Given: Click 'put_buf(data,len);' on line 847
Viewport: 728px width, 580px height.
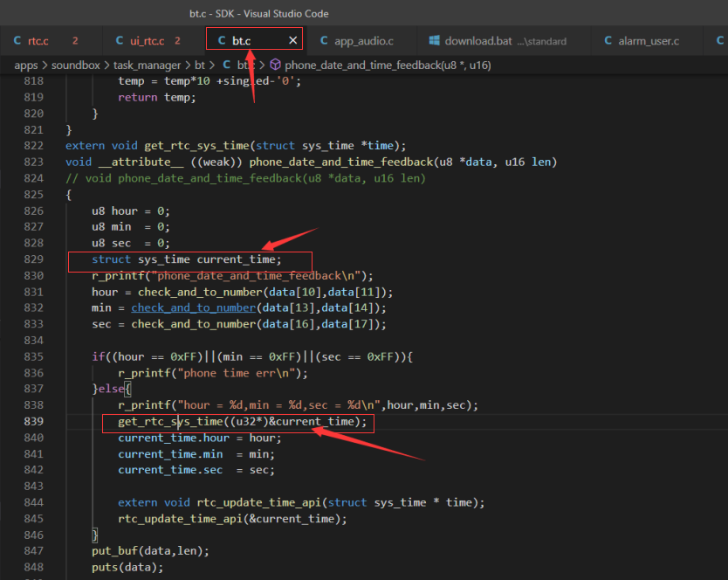Looking at the screenshot, I should pos(150,550).
